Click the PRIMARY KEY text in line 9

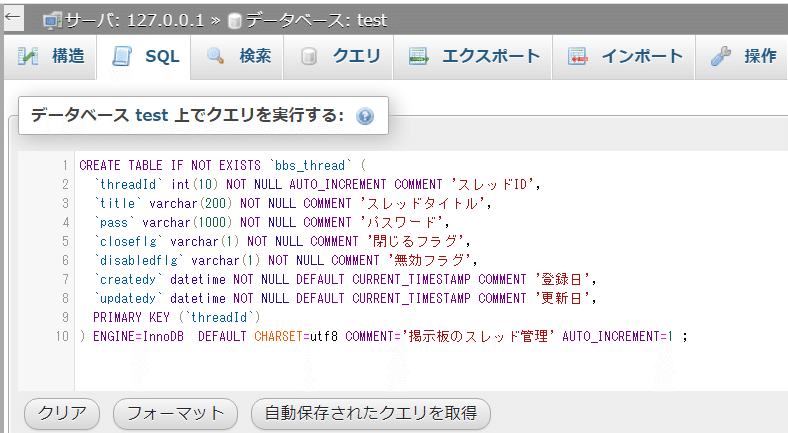(x=131, y=317)
